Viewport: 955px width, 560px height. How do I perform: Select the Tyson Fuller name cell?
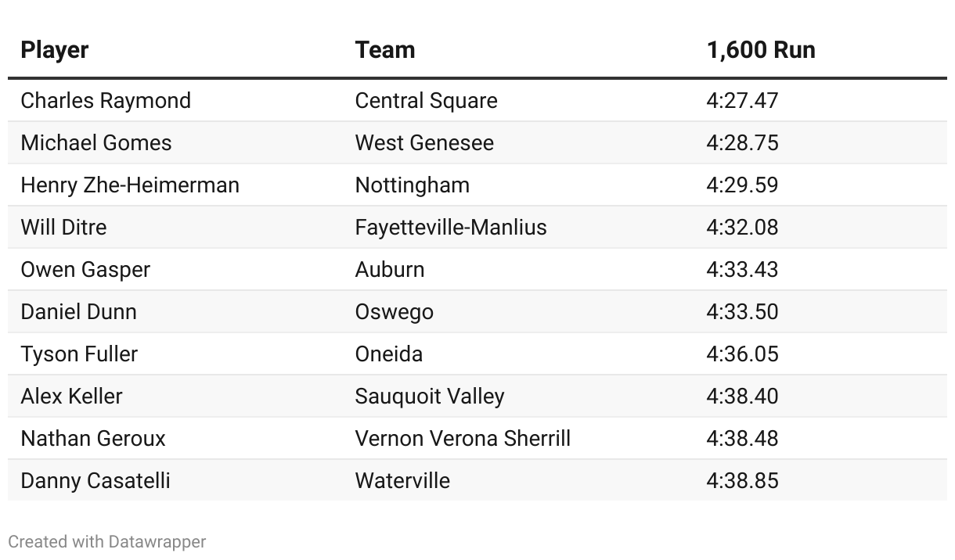[x=79, y=354]
